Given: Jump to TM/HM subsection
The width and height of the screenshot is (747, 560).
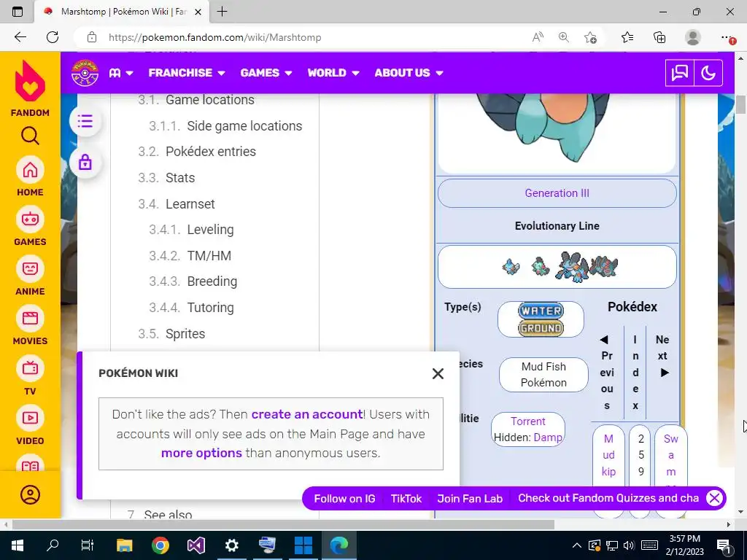Looking at the screenshot, I should (x=209, y=256).
